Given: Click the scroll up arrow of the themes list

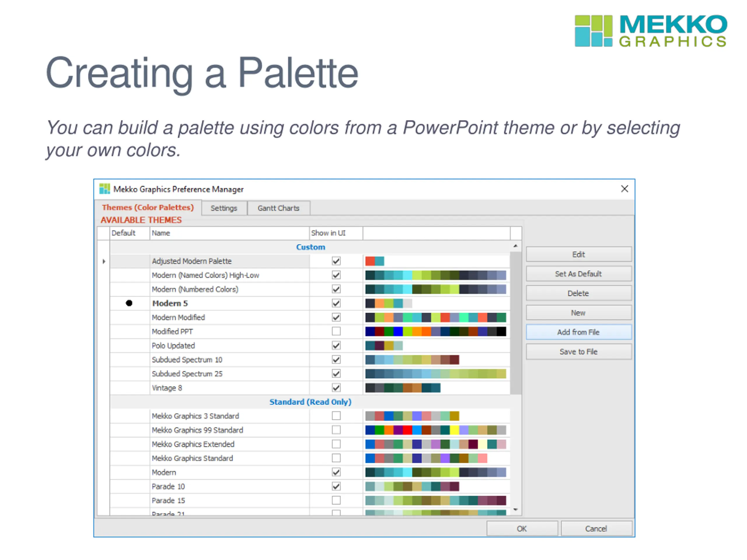Looking at the screenshot, I should (516, 246).
